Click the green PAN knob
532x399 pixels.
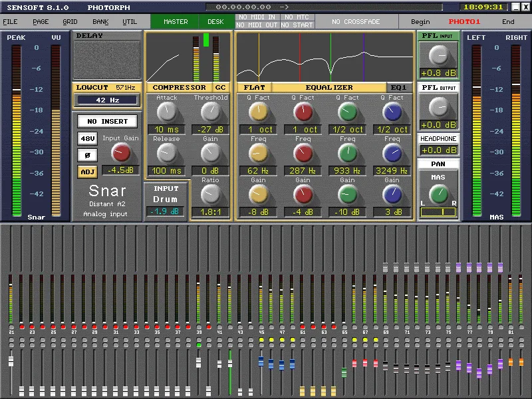point(439,194)
